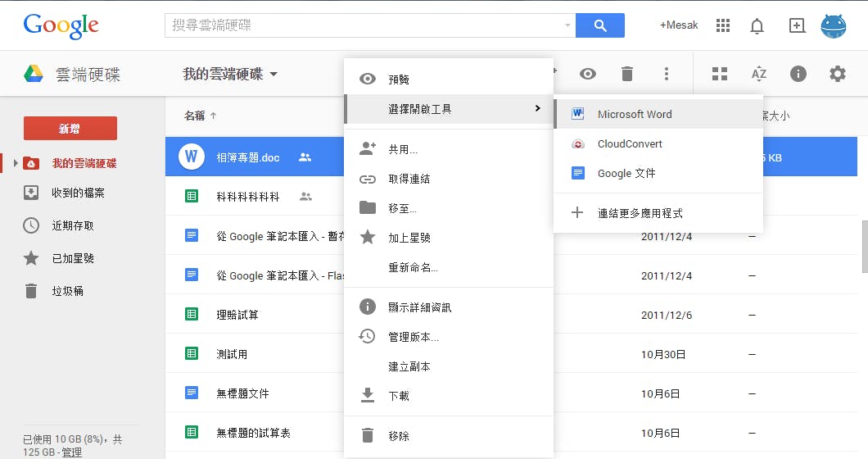Expand the 我的雲端硬碟 sidebar tree arrow

(15, 164)
